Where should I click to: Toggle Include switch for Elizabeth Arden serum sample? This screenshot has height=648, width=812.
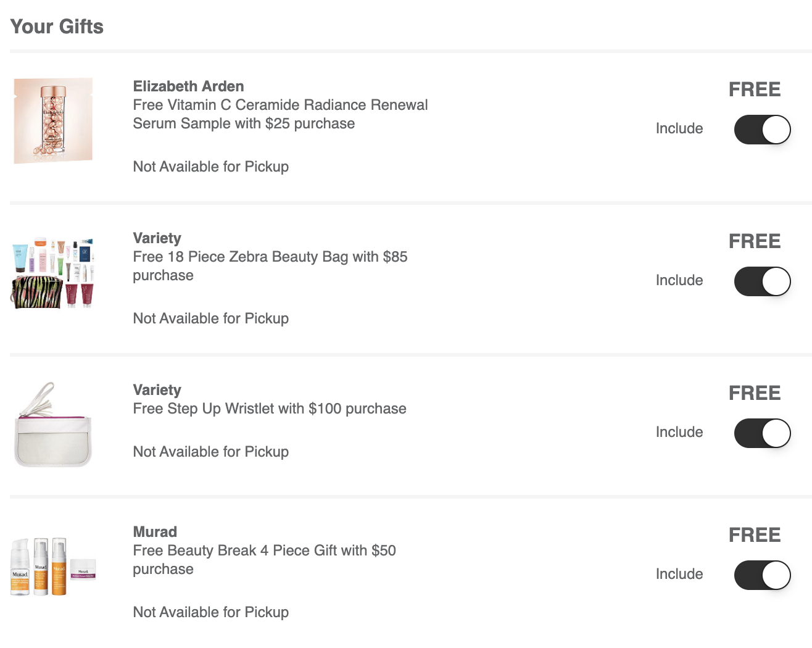tap(762, 130)
